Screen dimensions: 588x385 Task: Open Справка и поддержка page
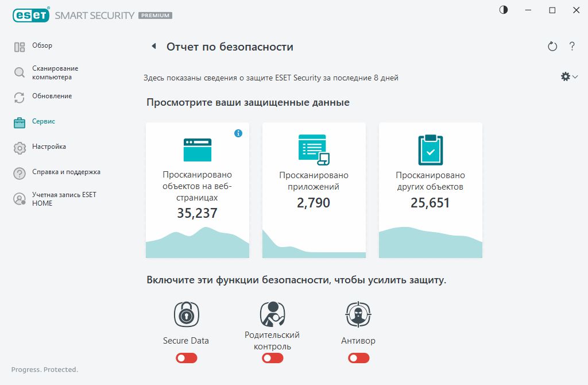click(x=66, y=172)
